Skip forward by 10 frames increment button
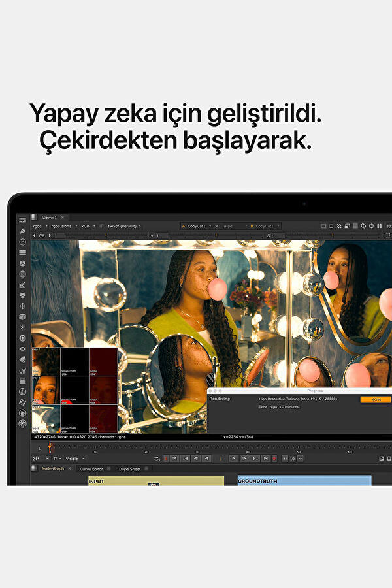Viewport: 392px width, 588px height. coord(300,459)
